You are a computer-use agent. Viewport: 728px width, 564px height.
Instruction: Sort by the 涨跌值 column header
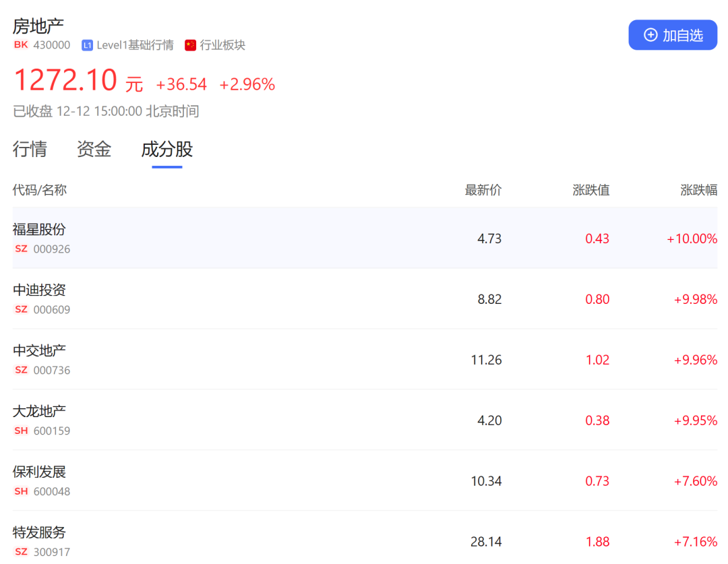pos(591,190)
